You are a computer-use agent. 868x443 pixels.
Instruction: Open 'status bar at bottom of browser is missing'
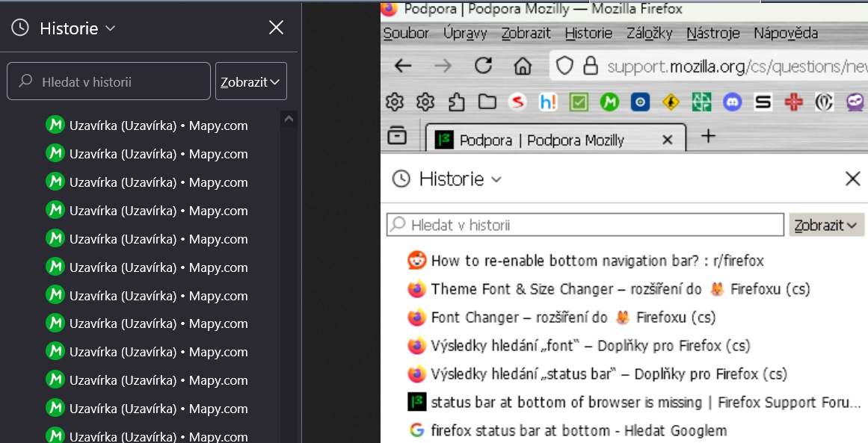click(635, 402)
